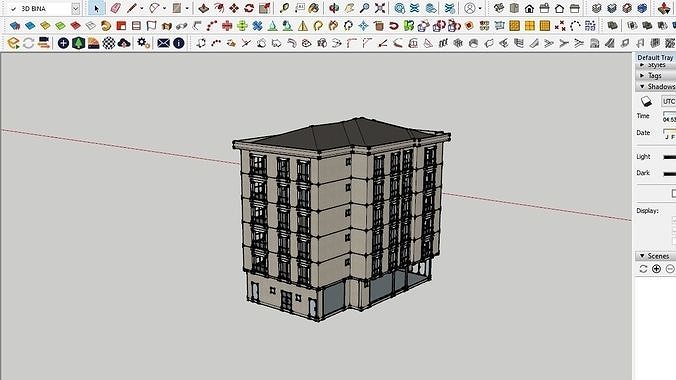The width and height of the screenshot is (676, 380).
Task: Select the Arc tool
Action: (154, 8)
